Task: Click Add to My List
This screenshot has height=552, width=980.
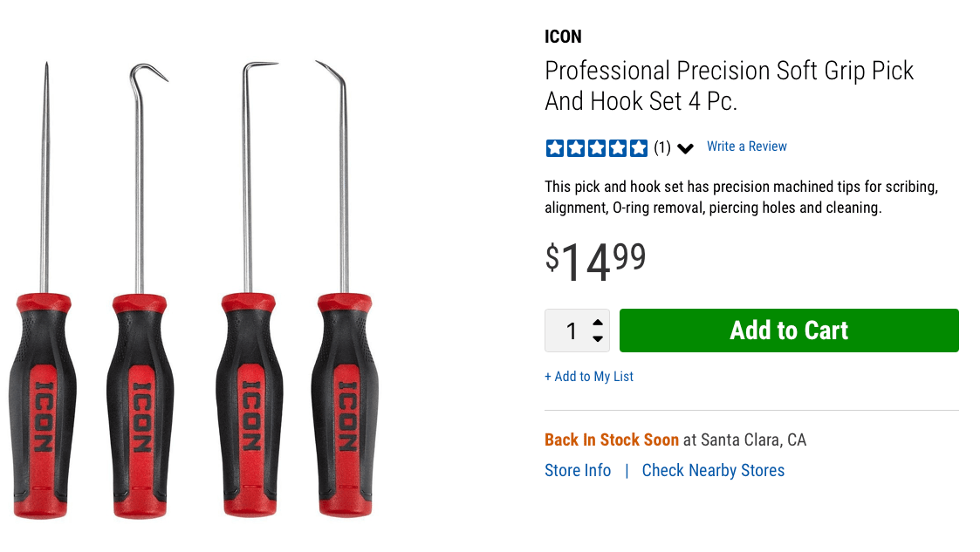Action: [589, 376]
